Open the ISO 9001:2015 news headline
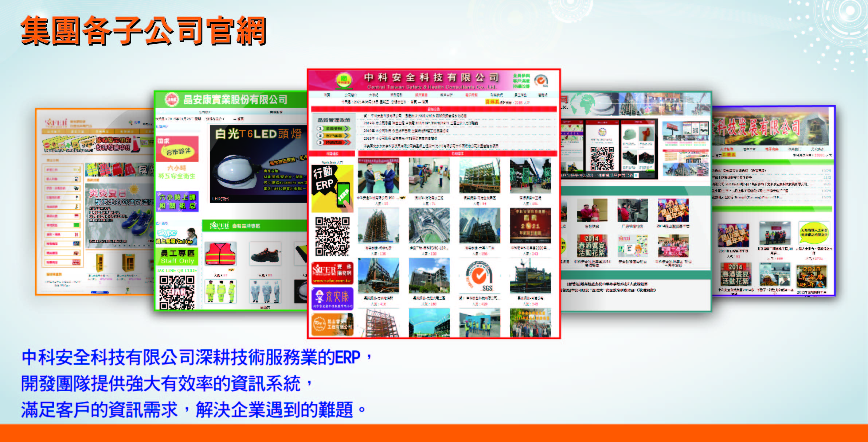The height and width of the screenshot is (442, 868). [415, 116]
